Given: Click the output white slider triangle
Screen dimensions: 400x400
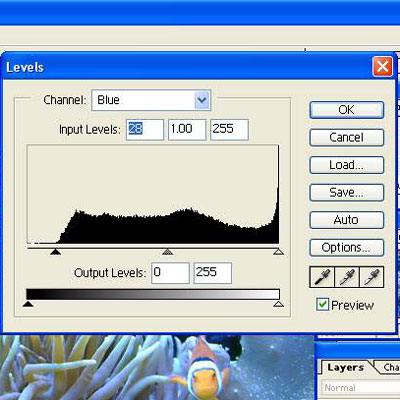Looking at the screenshot, I should [278, 304].
